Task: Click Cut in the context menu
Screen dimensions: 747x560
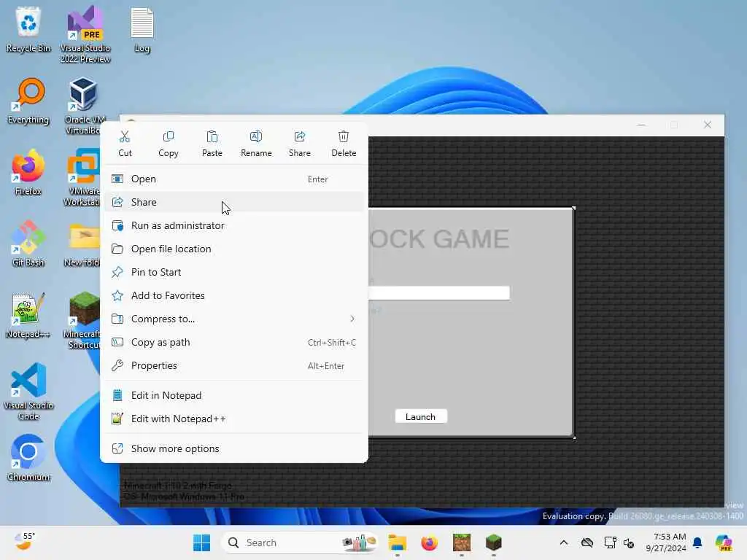Action: point(125,144)
